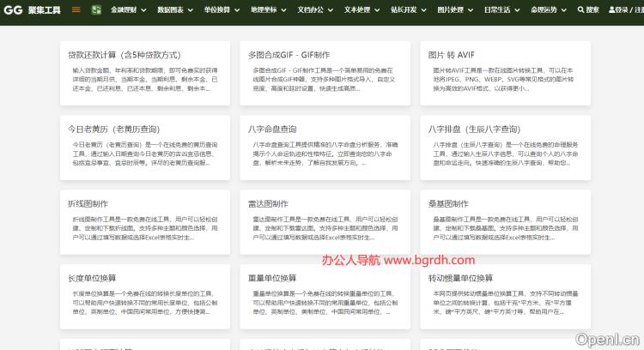Open the 图片处理 menu
644x350 pixels.
click(x=451, y=9)
